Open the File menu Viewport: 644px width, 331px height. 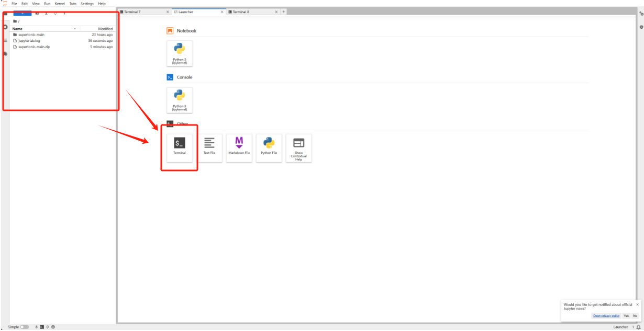click(14, 4)
